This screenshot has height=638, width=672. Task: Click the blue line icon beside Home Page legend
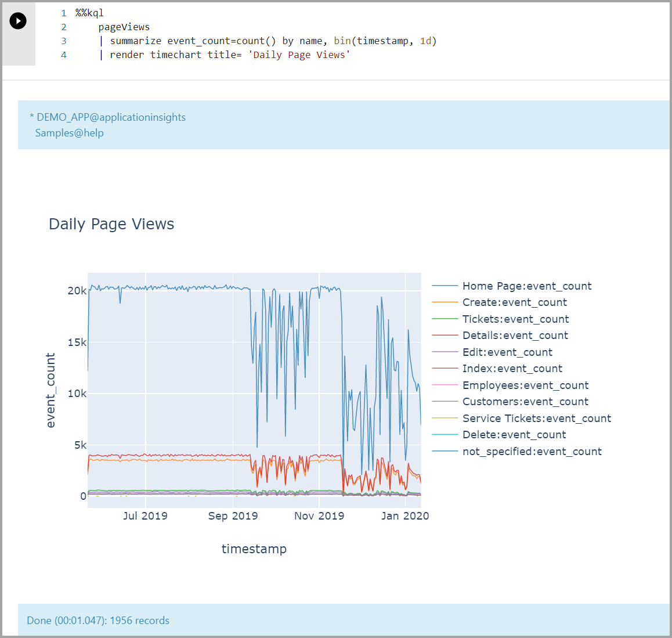click(x=444, y=286)
